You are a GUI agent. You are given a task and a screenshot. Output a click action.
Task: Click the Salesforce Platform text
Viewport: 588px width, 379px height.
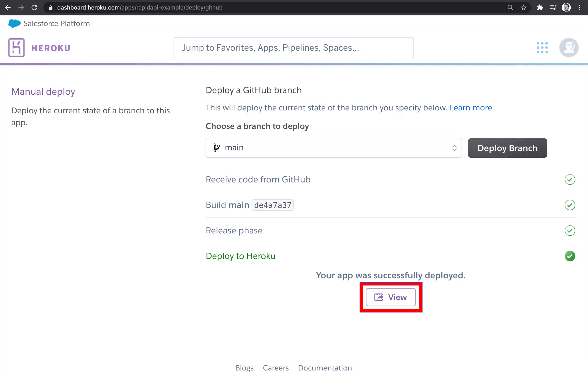click(x=57, y=24)
